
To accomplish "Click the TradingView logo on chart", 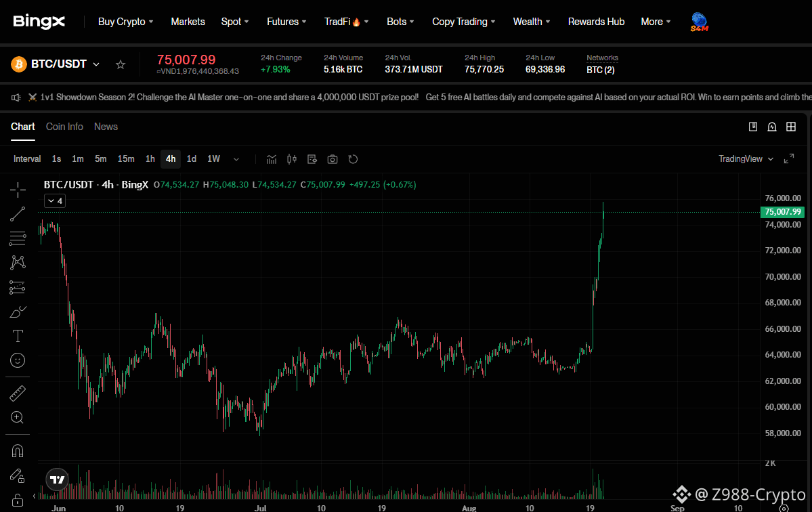I will point(58,479).
